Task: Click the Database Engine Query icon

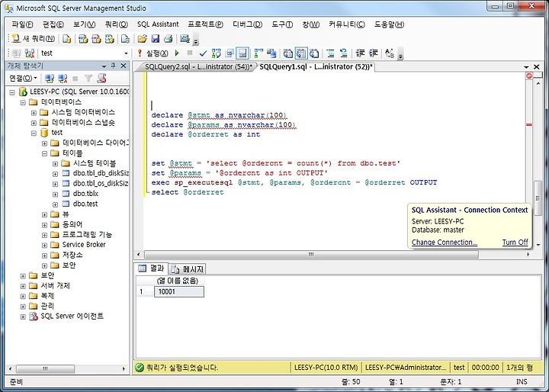Action: point(66,39)
